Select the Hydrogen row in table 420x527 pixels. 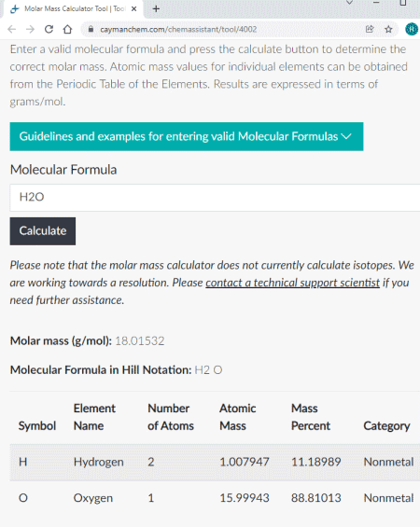point(215,462)
